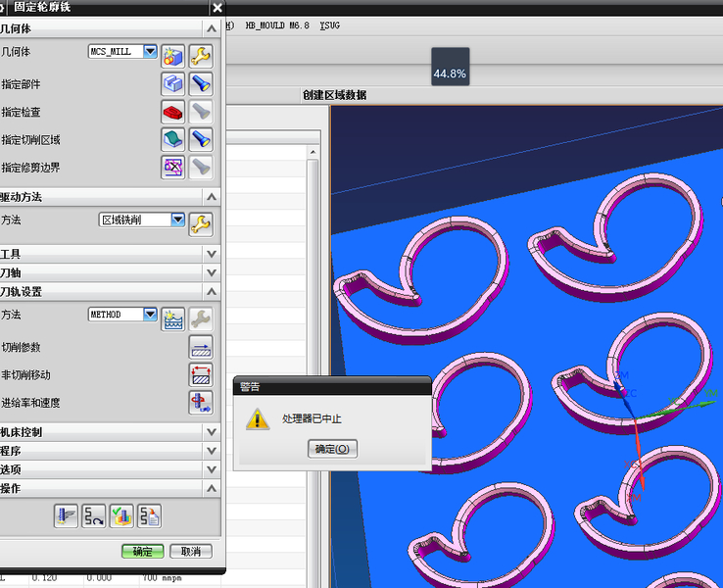Click the greyed wrench beside METHOD
This screenshot has height=588, width=723.
201,319
